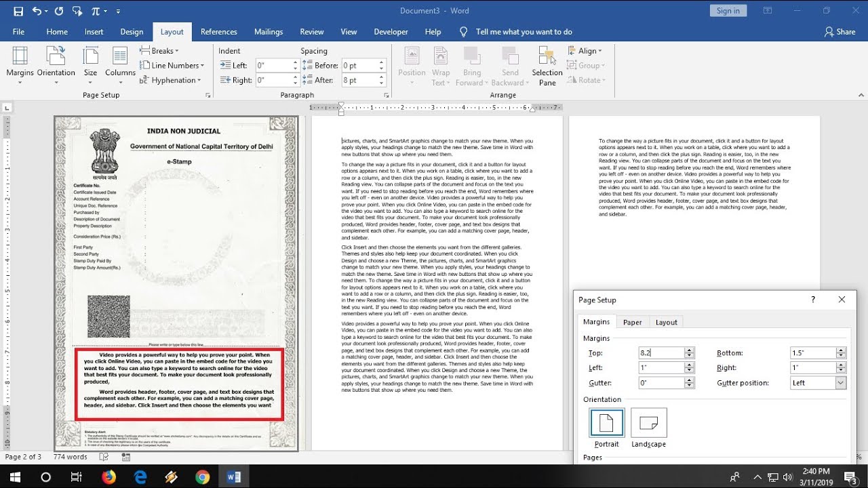The width and height of the screenshot is (868, 488).
Task: Click the Sign in button
Action: 728,11
